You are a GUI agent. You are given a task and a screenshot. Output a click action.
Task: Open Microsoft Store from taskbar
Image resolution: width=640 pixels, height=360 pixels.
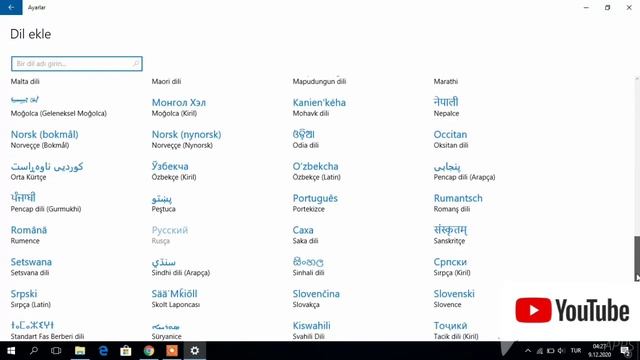point(126,351)
